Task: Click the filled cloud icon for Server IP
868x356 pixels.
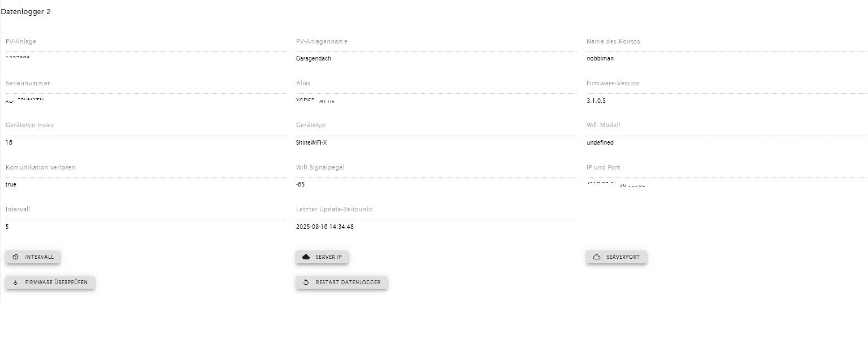Action: point(306,257)
